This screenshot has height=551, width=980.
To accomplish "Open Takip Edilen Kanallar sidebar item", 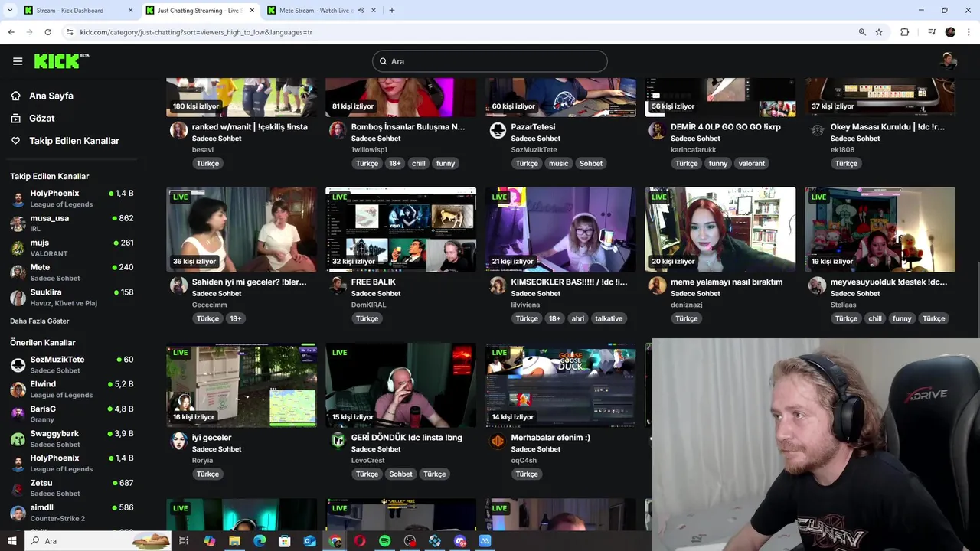I will pyautogui.click(x=74, y=141).
